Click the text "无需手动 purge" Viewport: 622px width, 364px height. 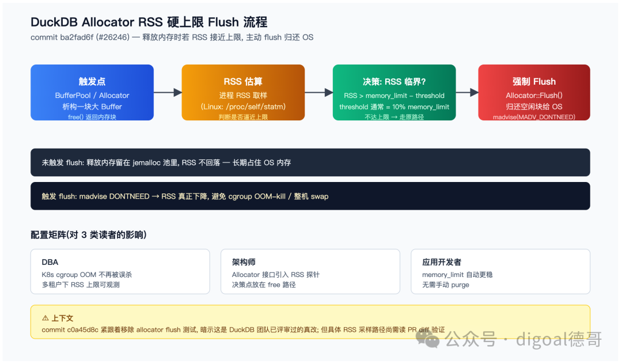pos(445,285)
